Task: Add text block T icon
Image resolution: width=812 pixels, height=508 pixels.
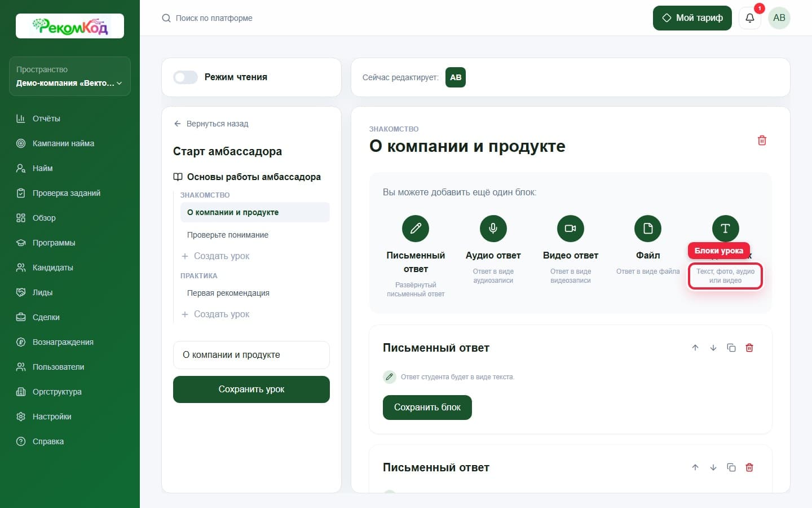Action: point(725,229)
